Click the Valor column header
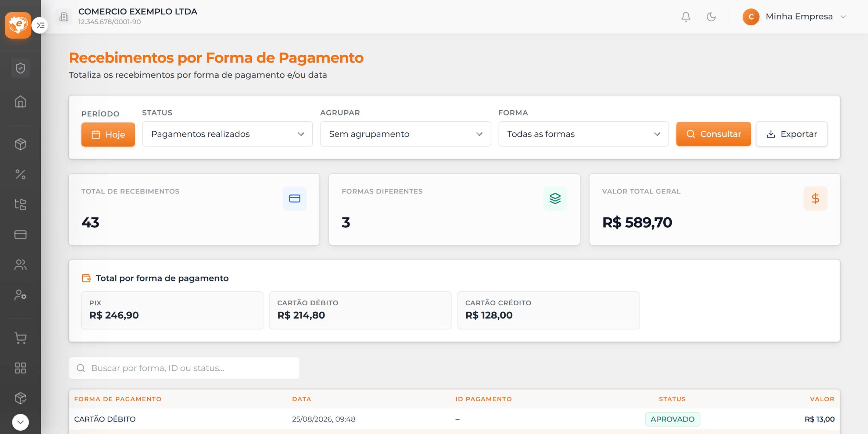 click(x=822, y=399)
